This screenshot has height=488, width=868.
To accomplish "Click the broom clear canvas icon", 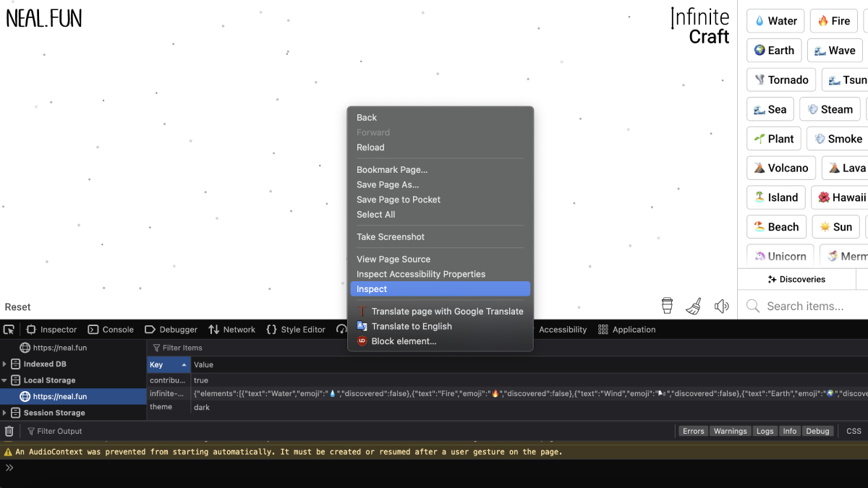I will pyautogui.click(x=694, y=306).
